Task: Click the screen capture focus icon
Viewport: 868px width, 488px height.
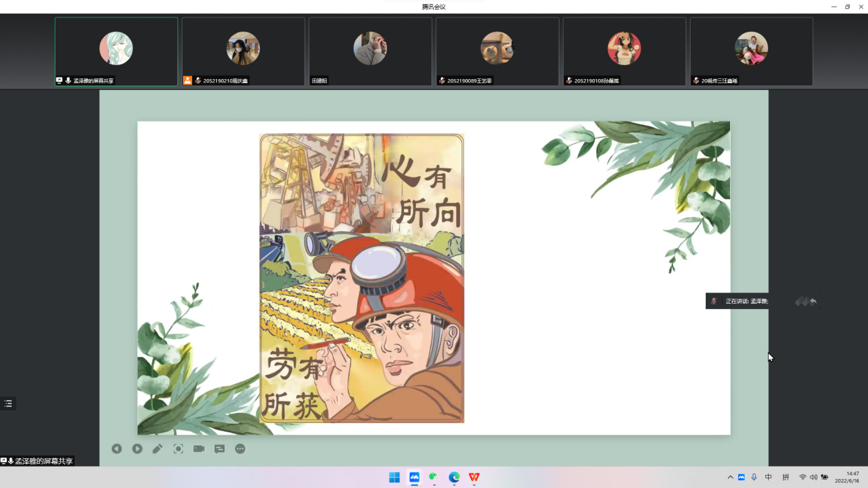Action: click(x=178, y=448)
